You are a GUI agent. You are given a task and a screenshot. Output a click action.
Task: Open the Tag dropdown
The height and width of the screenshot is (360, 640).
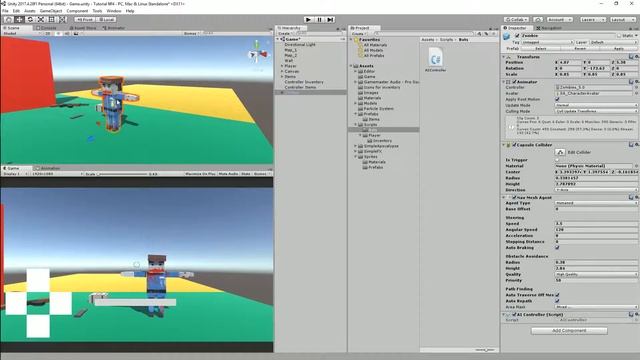[547, 42]
